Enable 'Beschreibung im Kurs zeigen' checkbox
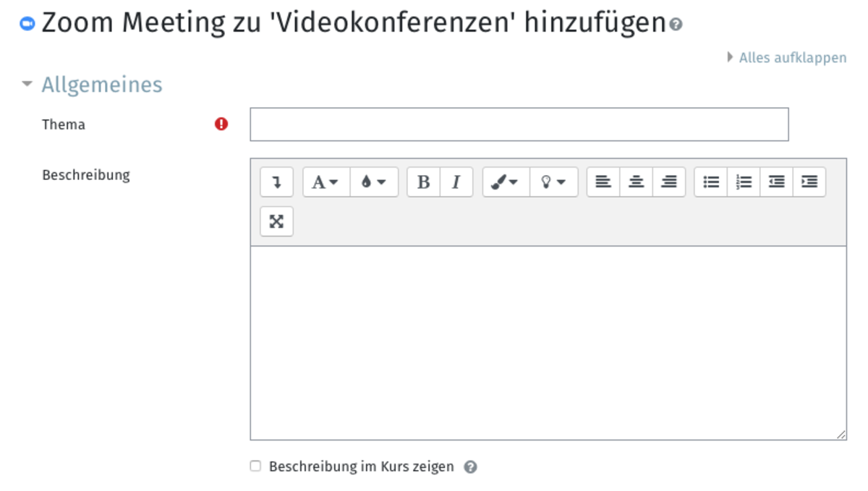 pyautogui.click(x=255, y=466)
